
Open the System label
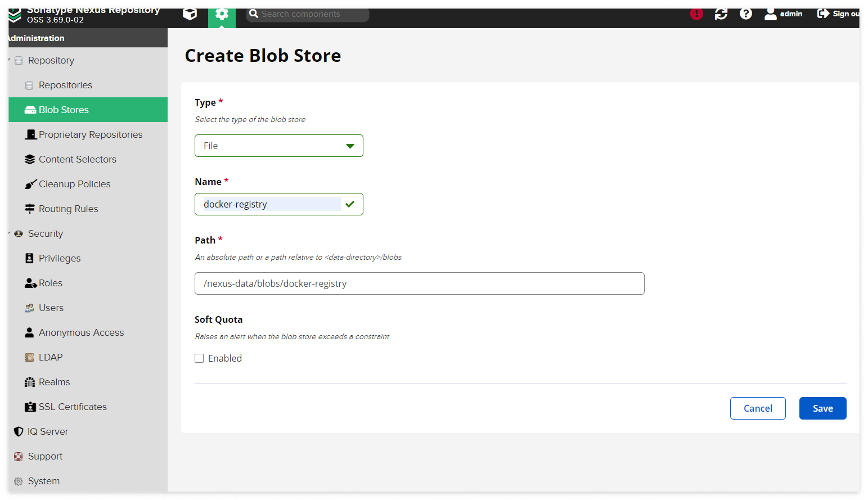44,481
